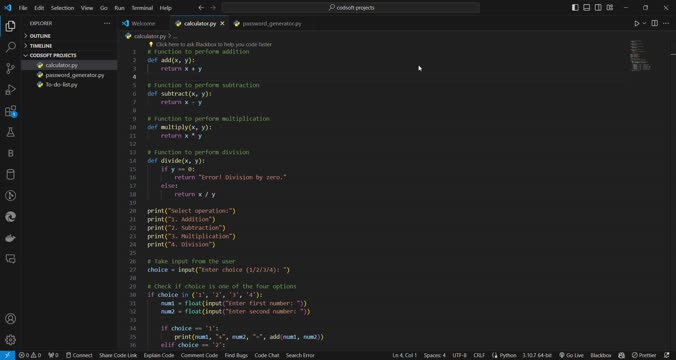Image resolution: width=676 pixels, height=360 pixels.
Task: Select Python interpreter 3.10.7 64-bit
Action: pyautogui.click(x=537, y=355)
